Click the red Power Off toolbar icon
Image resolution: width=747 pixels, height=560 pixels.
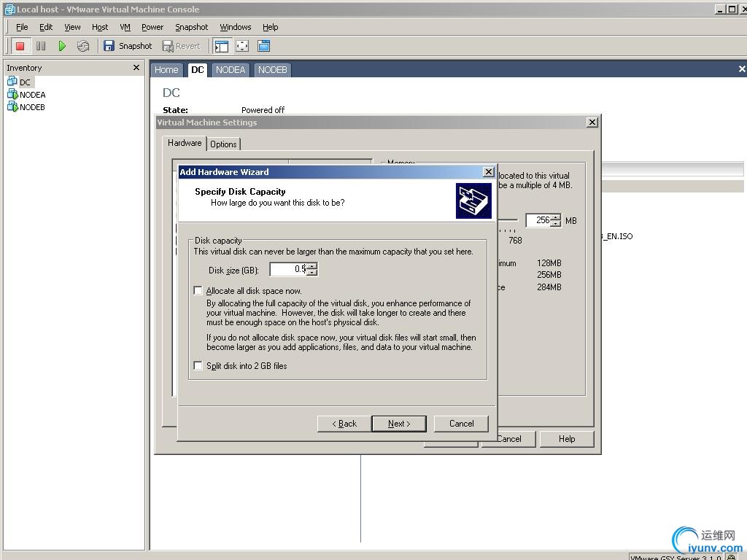(x=20, y=46)
